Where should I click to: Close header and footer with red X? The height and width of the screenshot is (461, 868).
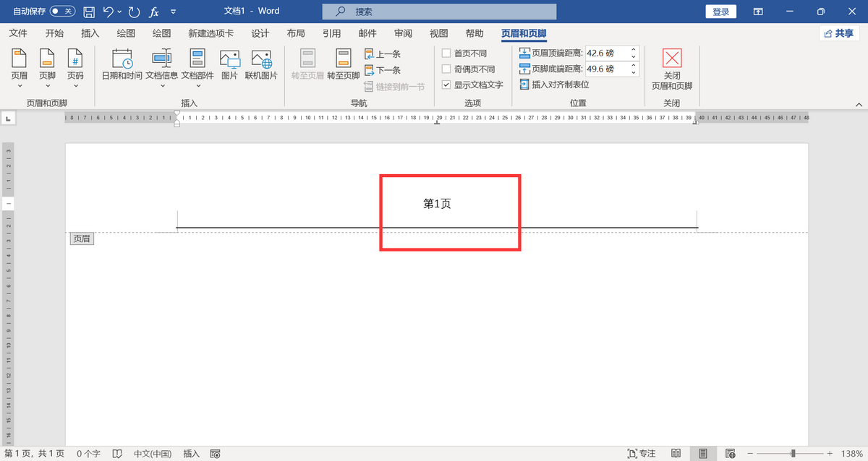tap(672, 69)
